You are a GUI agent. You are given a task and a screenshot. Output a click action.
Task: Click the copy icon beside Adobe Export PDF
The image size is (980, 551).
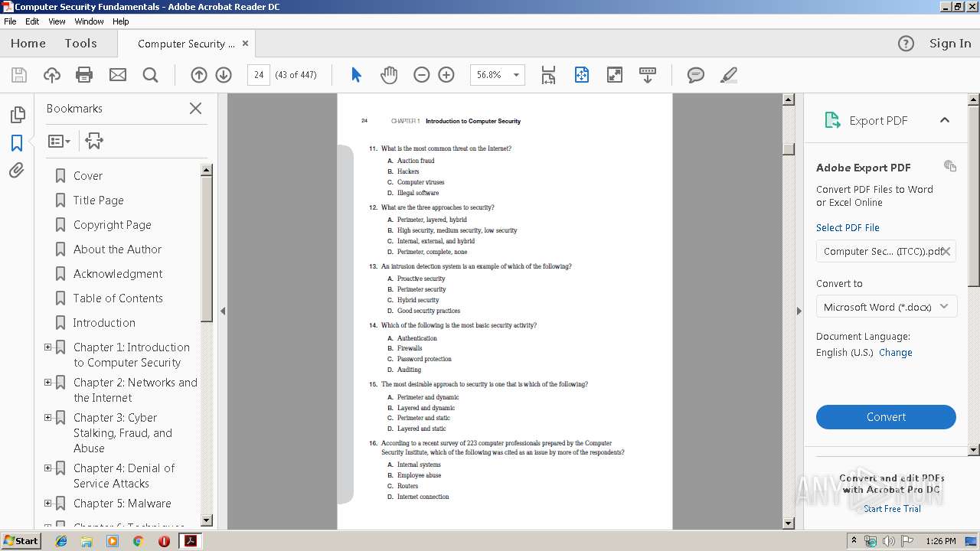(x=950, y=166)
